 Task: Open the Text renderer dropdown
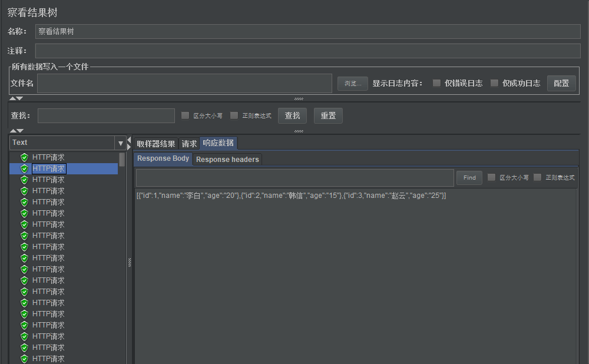pyautogui.click(x=120, y=143)
